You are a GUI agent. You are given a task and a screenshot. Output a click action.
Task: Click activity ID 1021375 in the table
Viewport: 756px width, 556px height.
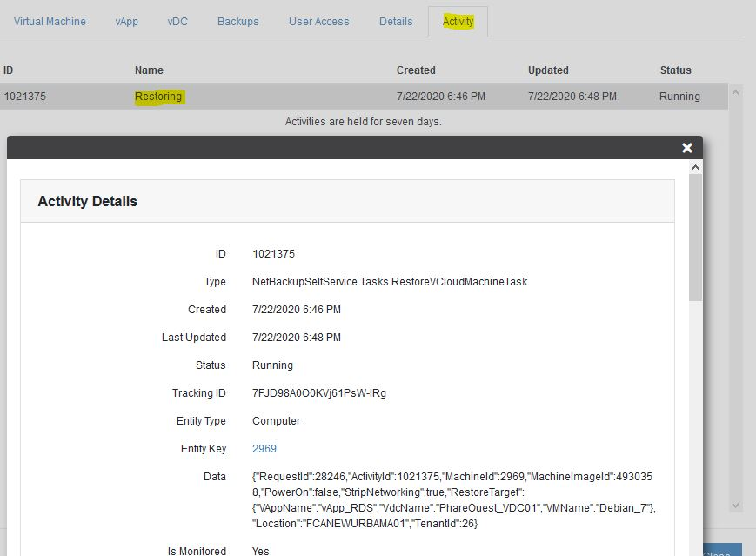point(25,97)
